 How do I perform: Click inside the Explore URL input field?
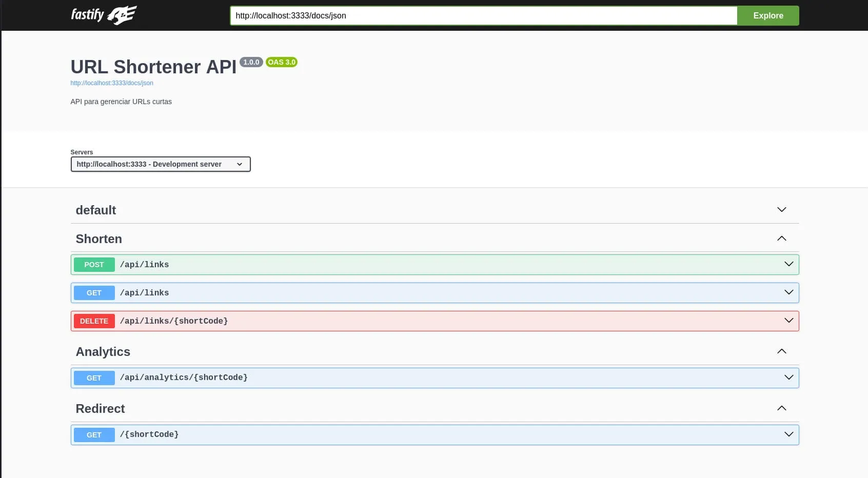tap(482, 15)
